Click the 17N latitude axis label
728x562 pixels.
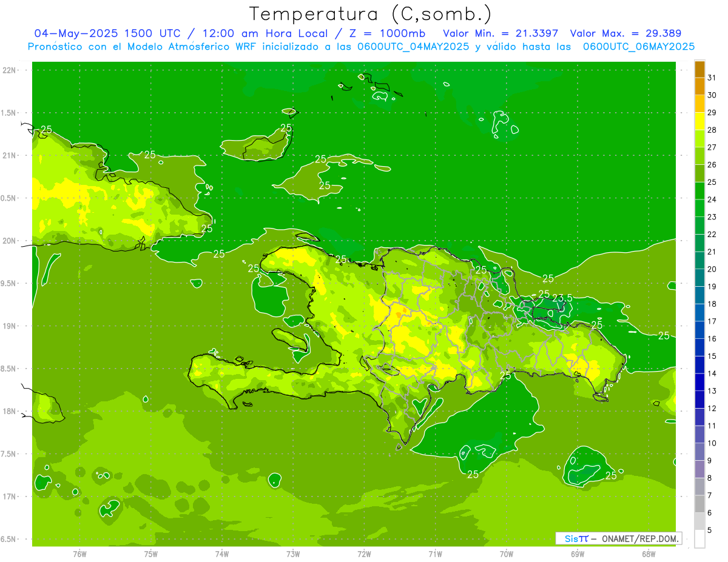point(8,497)
